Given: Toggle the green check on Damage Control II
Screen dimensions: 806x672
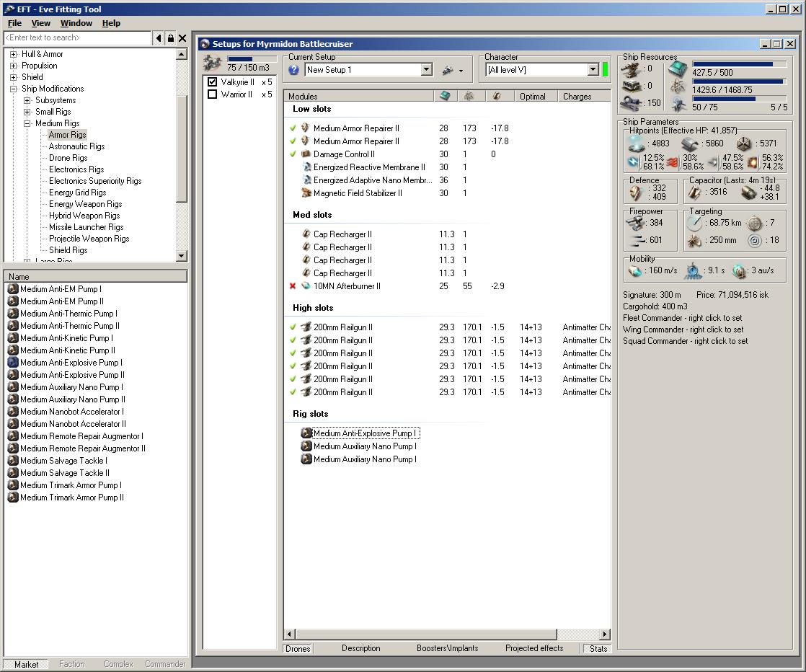Looking at the screenshot, I should pyautogui.click(x=293, y=154).
